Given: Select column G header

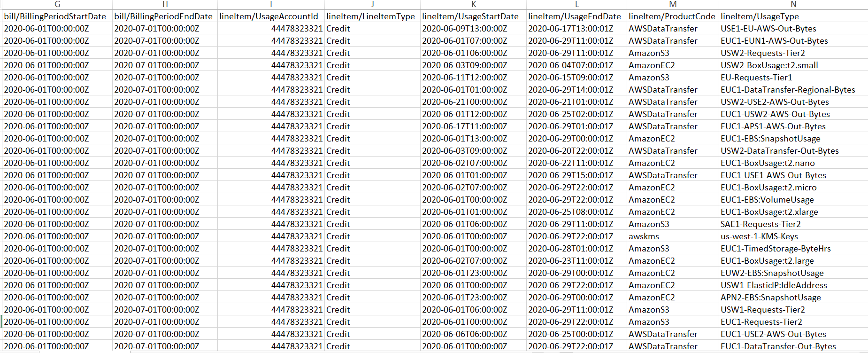Looking at the screenshot, I should click(x=57, y=4).
